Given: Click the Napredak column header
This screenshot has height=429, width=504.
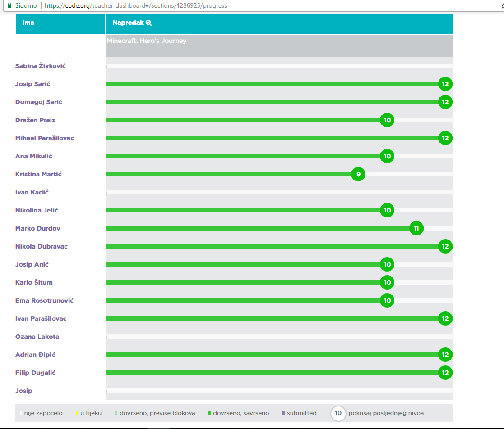Looking at the screenshot, I should [128, 23].
